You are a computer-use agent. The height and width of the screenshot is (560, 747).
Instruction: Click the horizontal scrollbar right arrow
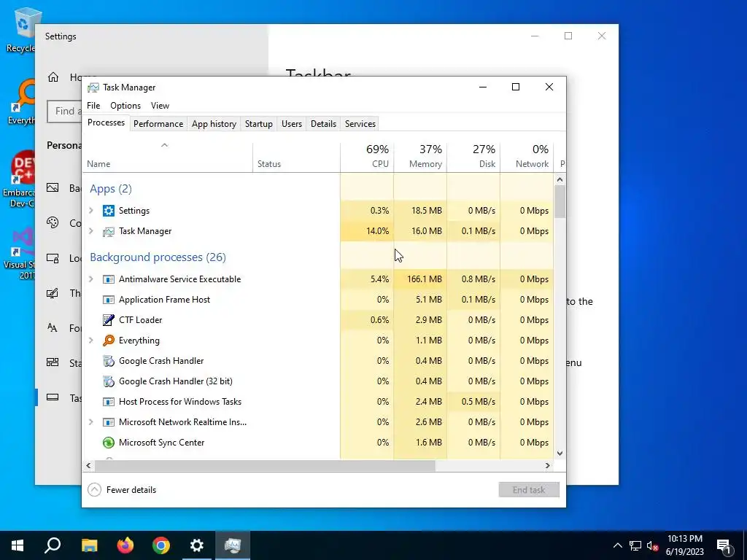point(548,466)
